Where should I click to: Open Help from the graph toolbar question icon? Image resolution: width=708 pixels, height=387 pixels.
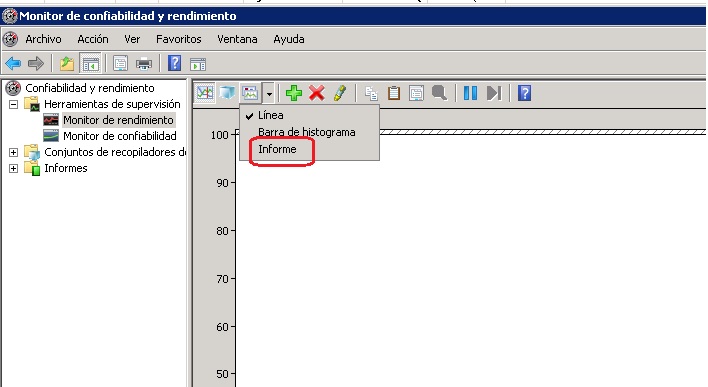tap(524, 93)
